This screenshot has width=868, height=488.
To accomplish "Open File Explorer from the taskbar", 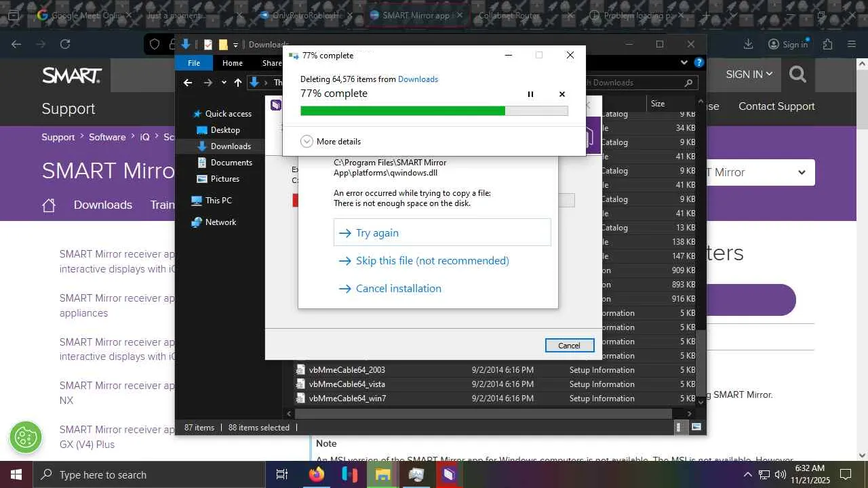I will pos(383,474).
